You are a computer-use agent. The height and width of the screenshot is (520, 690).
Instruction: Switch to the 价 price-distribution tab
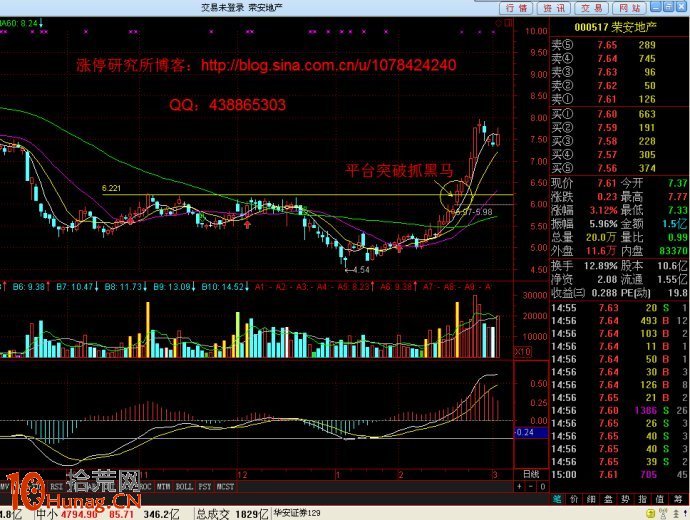pos(574,499)
